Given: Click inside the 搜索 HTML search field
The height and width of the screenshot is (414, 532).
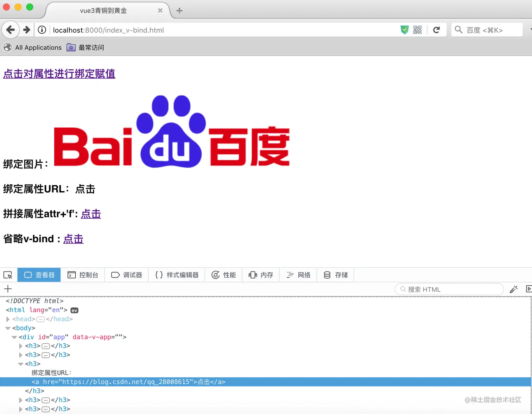Looking at the screenshot, I should coord(449,289).
